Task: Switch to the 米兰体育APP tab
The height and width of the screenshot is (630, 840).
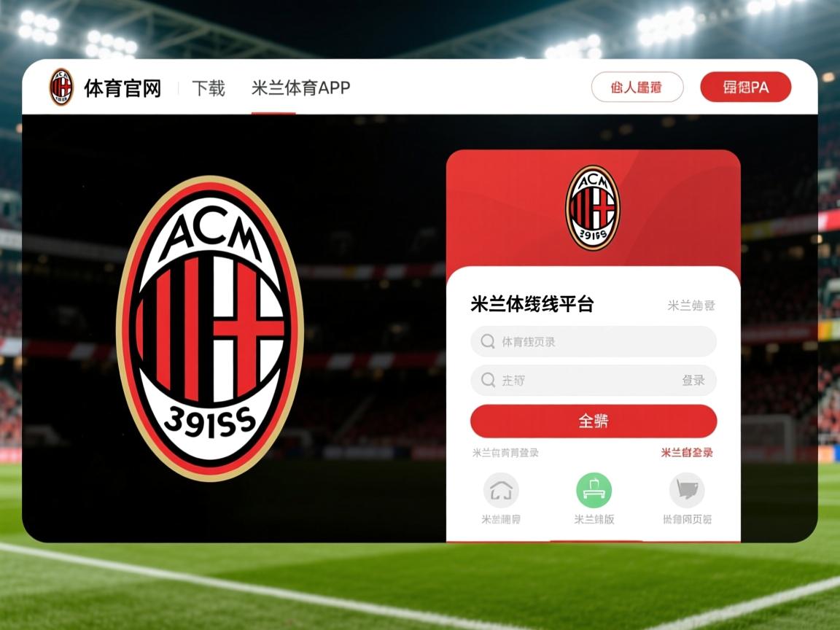Action: [300, 87]
